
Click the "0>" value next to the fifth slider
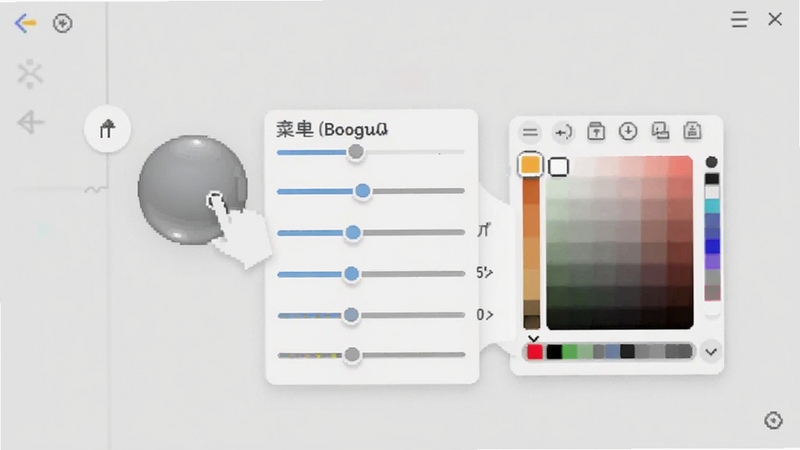485,315
